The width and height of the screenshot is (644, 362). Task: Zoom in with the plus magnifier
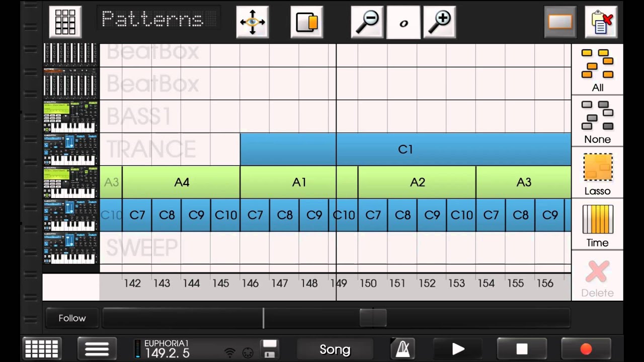(440, 22)
